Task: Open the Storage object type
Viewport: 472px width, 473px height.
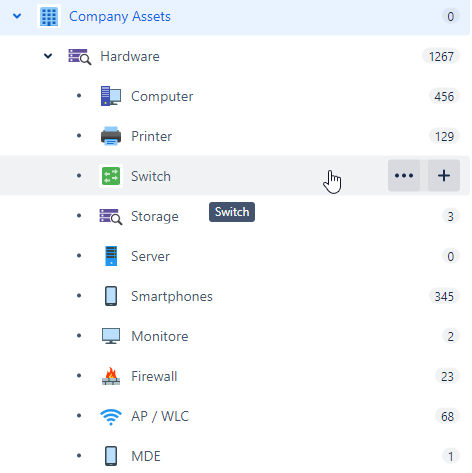Action: 155,217
